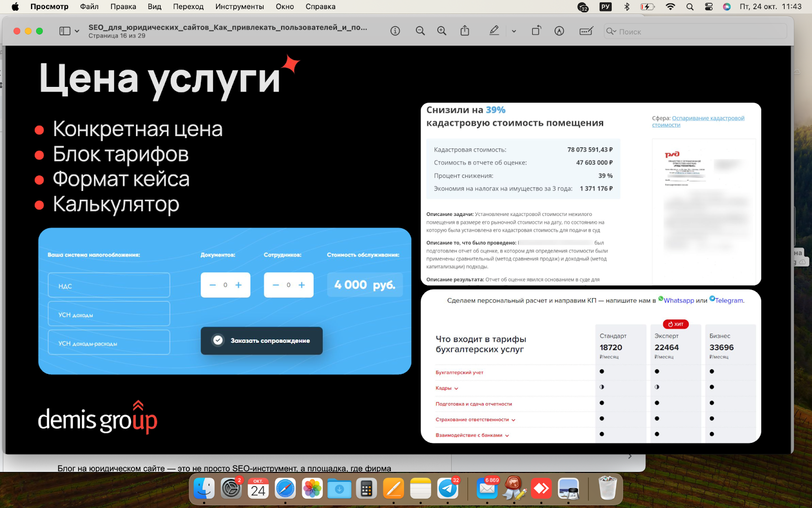812x508 pixels.
Task: Open the highlight color dropdown
Action: pos(514,30)
